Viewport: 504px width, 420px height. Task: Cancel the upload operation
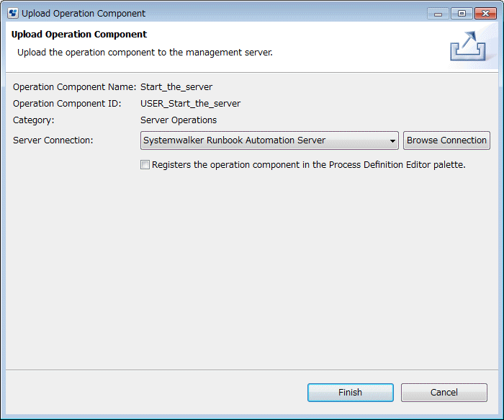click(x=444, y=393)
